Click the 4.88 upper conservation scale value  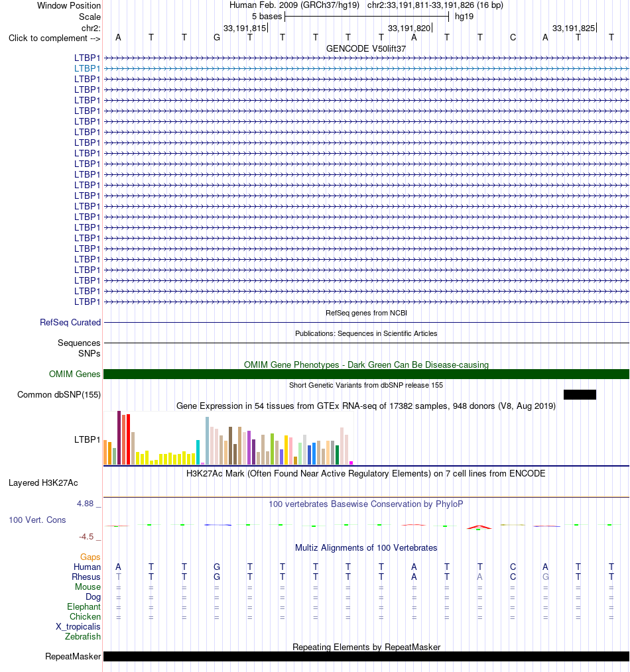pos(86,504)
